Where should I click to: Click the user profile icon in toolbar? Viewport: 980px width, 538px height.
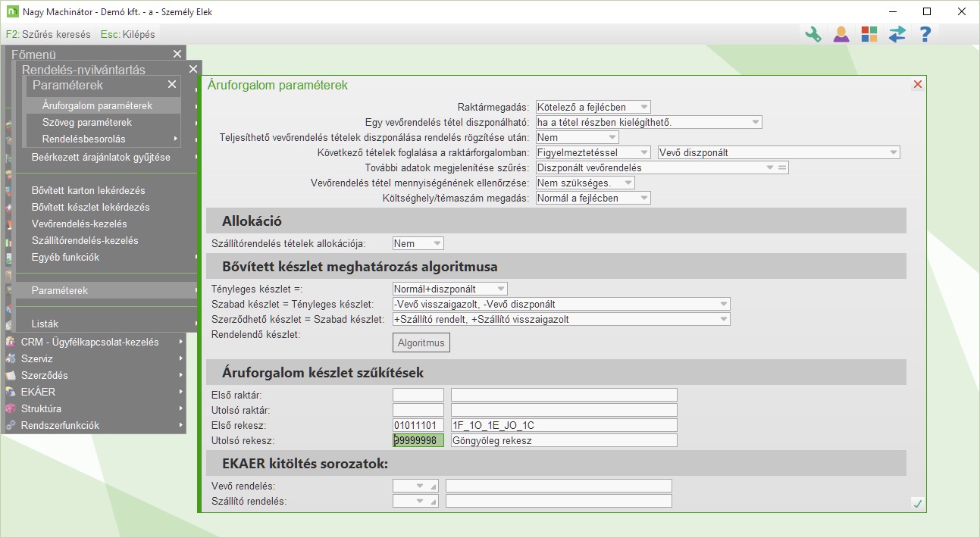coord(841,34)
